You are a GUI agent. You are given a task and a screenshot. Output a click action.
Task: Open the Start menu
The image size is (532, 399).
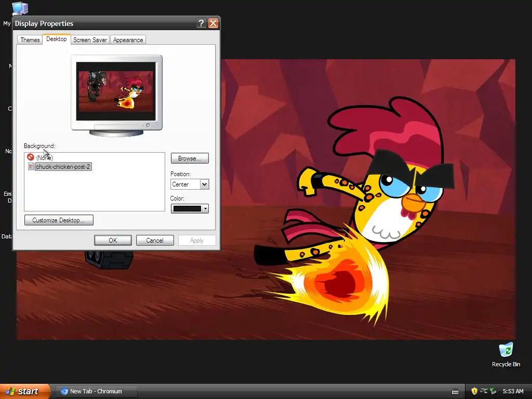click(x=25, y=391)
